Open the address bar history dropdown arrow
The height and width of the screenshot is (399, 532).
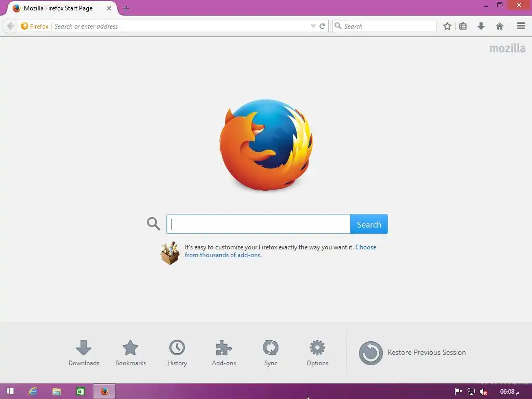click(313, 26)
